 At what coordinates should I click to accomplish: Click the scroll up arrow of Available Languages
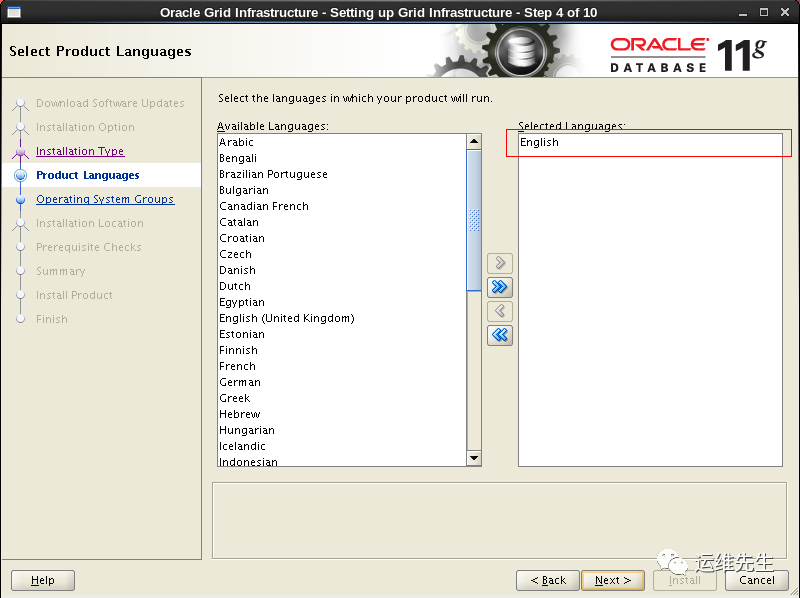(474, 141)
